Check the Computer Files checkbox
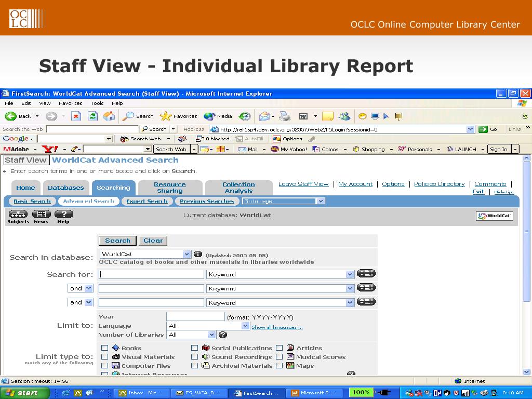The width and height of the screenshot is (532, 399). [x=104, y=365]
